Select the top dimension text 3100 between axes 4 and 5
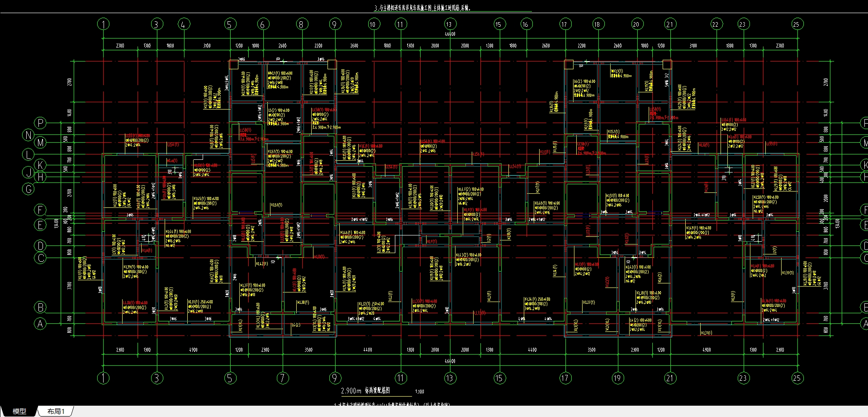 (x=207, y=46)
